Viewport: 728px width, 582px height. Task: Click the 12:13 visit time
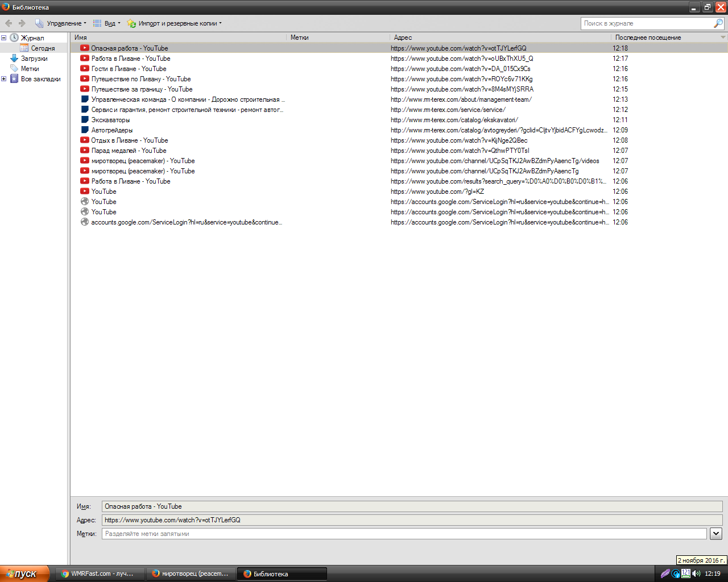(x=621, y=99)
